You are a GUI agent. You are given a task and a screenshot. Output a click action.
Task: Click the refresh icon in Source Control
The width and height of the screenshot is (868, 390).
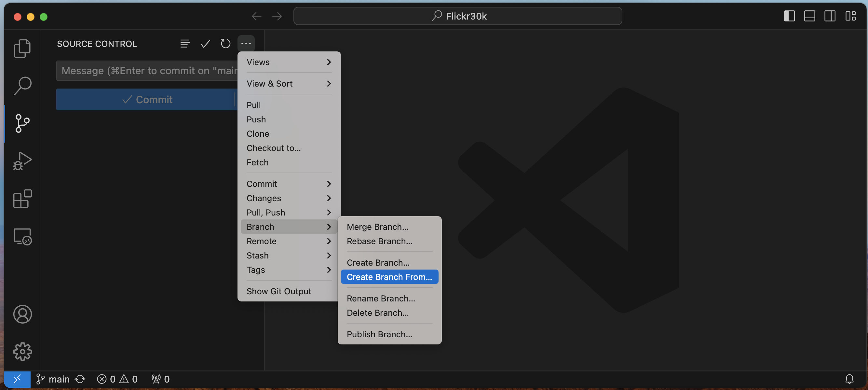(225, 44)
